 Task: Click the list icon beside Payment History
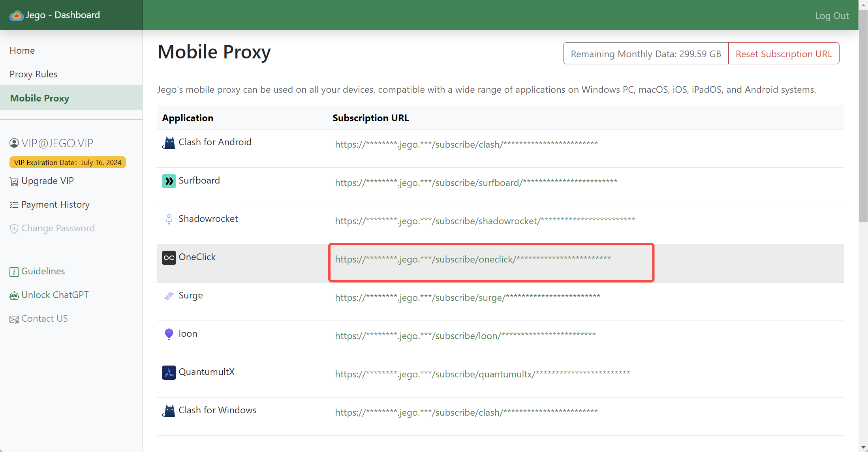click(14, 205)
